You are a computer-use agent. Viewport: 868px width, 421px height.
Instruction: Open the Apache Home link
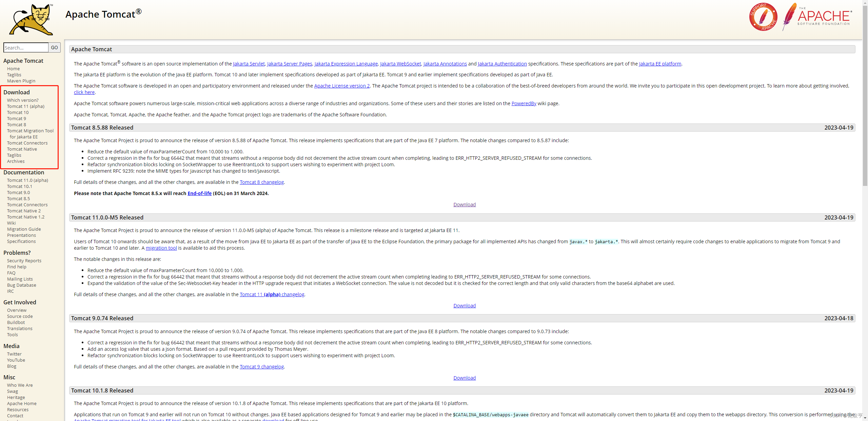(x=22, y=403)
